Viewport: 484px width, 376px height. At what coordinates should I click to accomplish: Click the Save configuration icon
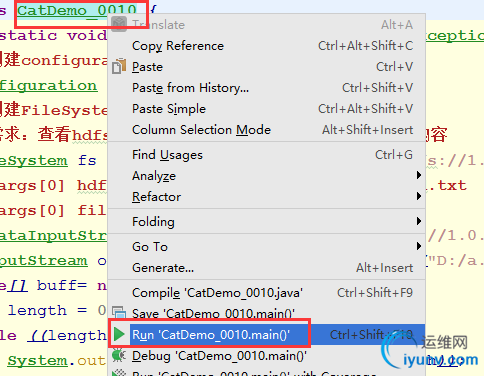tap(119, 313)
